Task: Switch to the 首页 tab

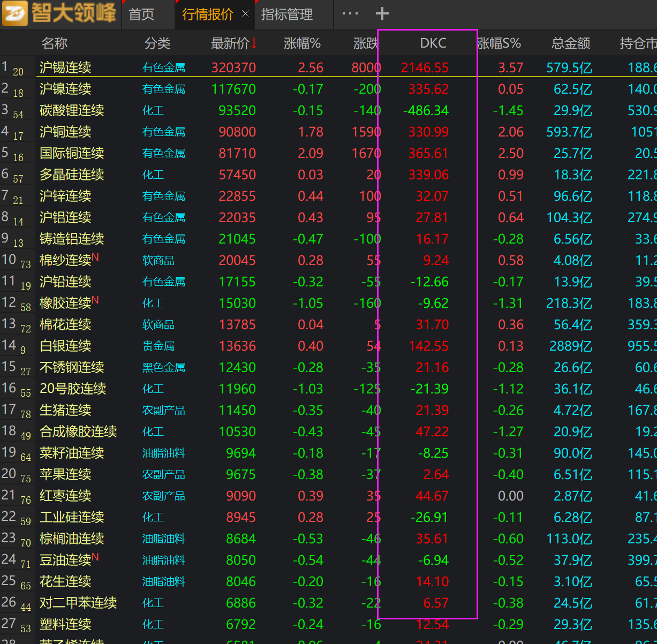Action: click(141, 14)
